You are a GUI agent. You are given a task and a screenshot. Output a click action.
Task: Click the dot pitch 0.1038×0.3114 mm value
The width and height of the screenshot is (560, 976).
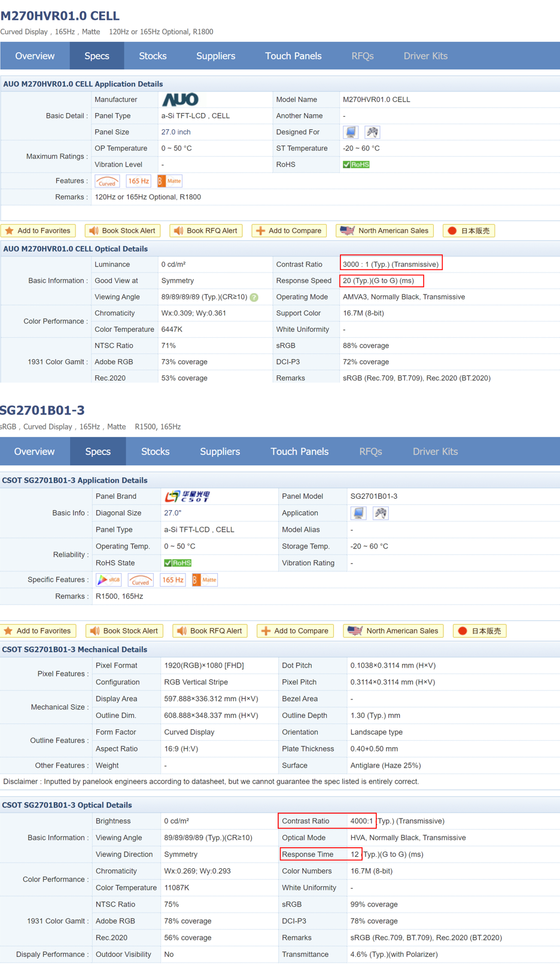pyautogui.click(x=393, y=666)
